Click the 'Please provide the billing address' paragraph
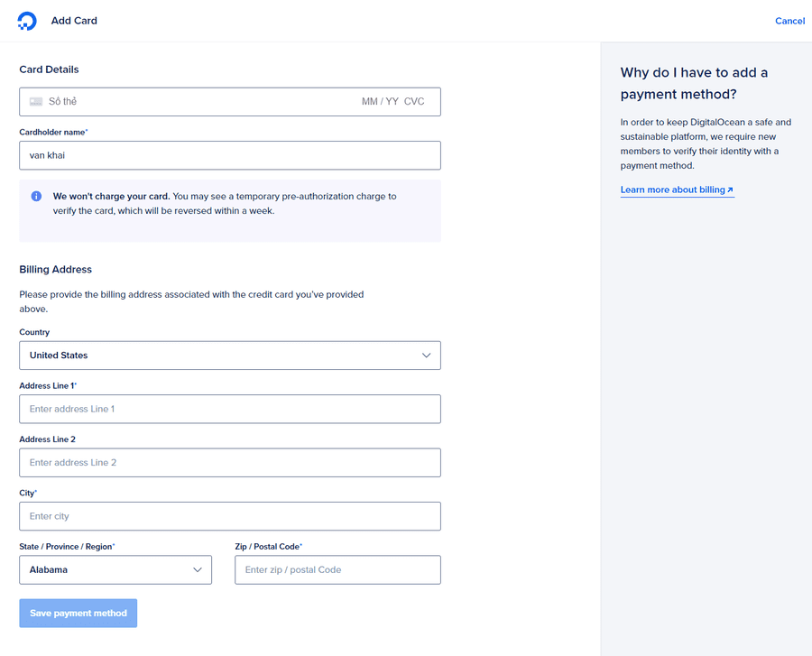Image resolution: width=812 pixels, height=656 pixels. (191, 301)
